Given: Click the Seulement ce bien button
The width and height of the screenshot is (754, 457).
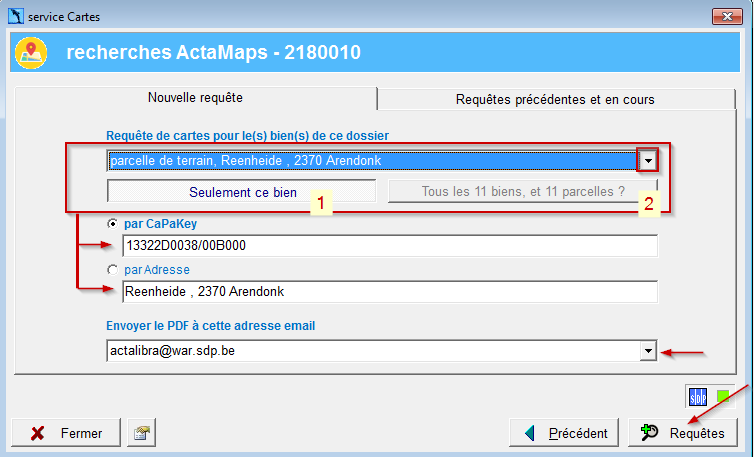Looking at the screenshot, I should pos(241,192).
